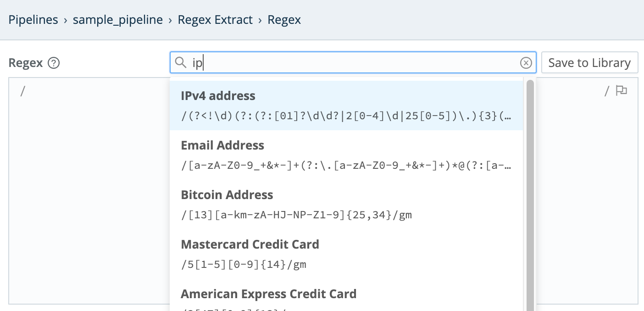Click the Save to Library button

(x=589, y=62)
